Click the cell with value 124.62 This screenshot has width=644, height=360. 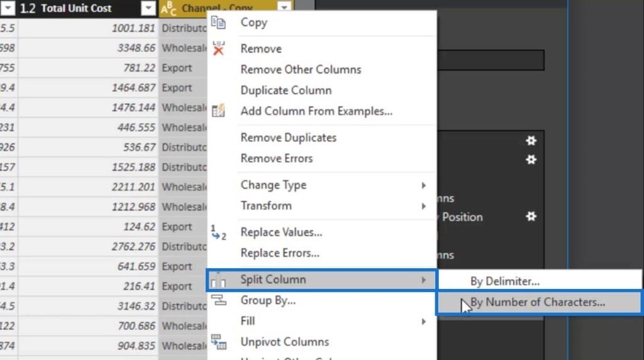click(x=87, y=227)
